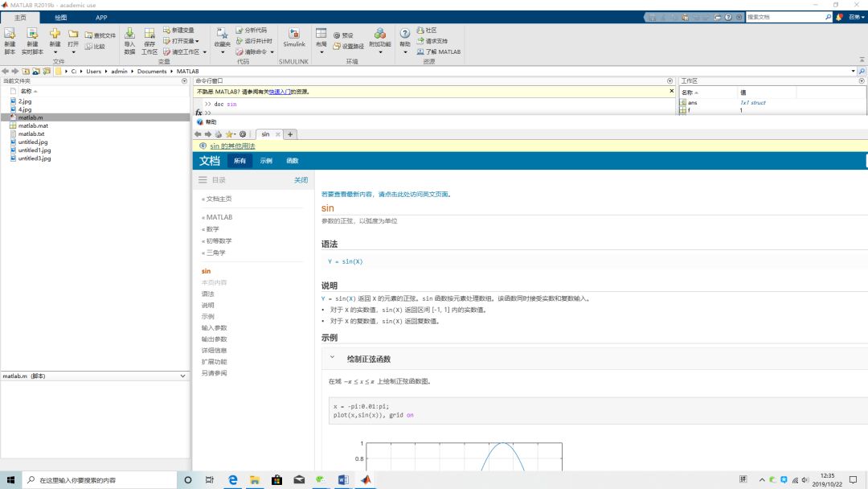The image size is (868, 489).
Task: Click the 快速入门 getting started link
Action: pos(280,92)
